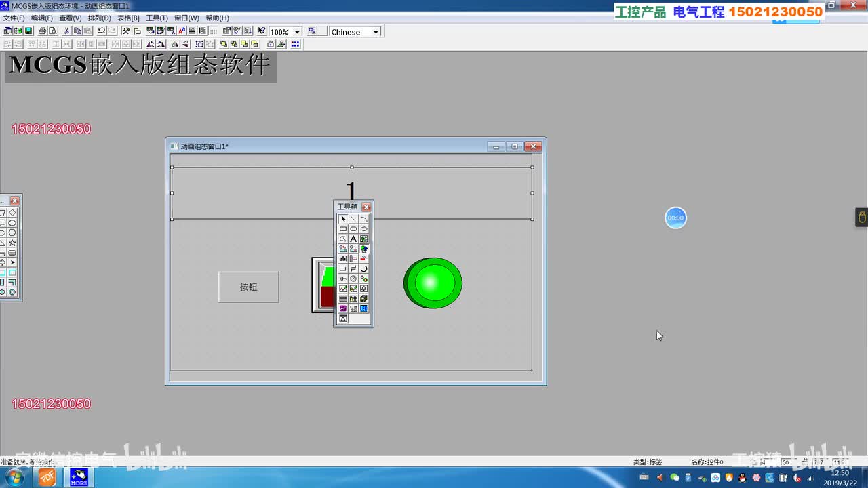Open context help with the question arrow icon

click(262, 31)
